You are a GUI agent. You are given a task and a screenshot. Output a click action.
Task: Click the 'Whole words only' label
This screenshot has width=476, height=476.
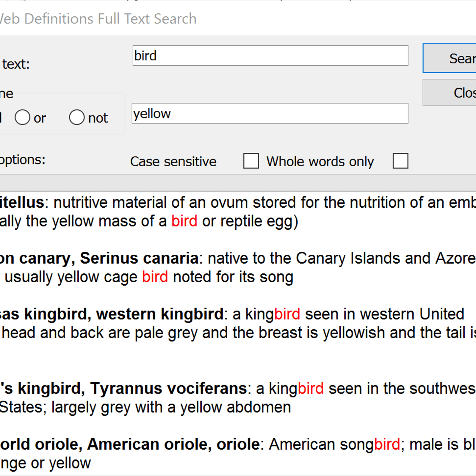click(320, 162)
